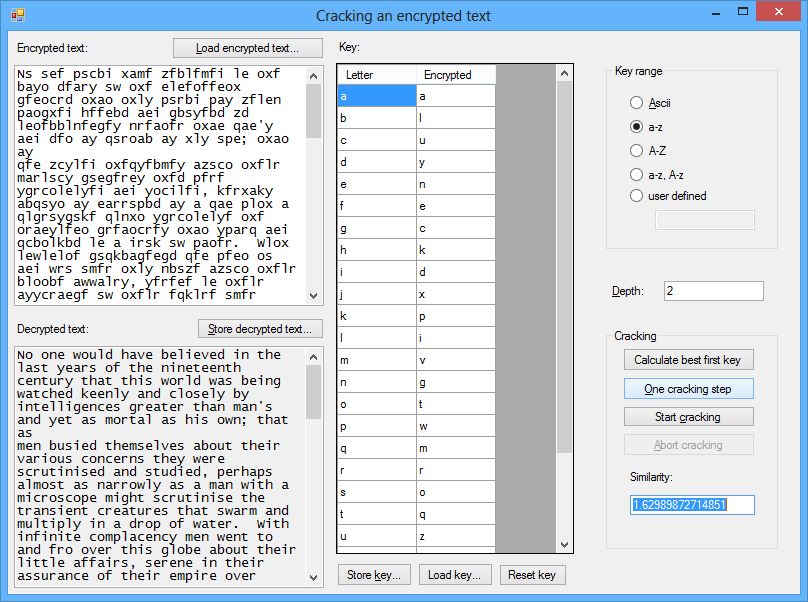
Task: Open the Load key dialog
Action: pyautogui.click(x=454, y=575)
